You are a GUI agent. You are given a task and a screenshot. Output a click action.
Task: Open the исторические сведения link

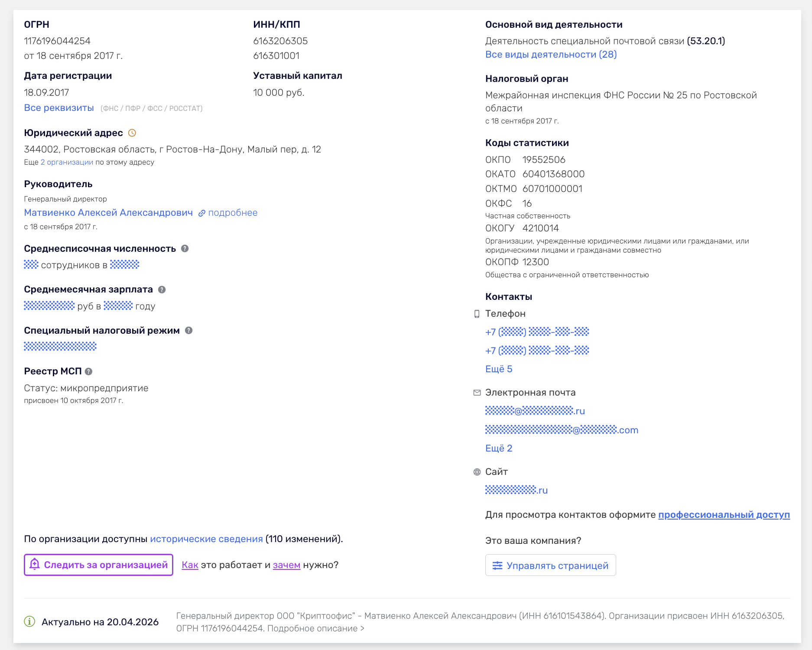206,539
